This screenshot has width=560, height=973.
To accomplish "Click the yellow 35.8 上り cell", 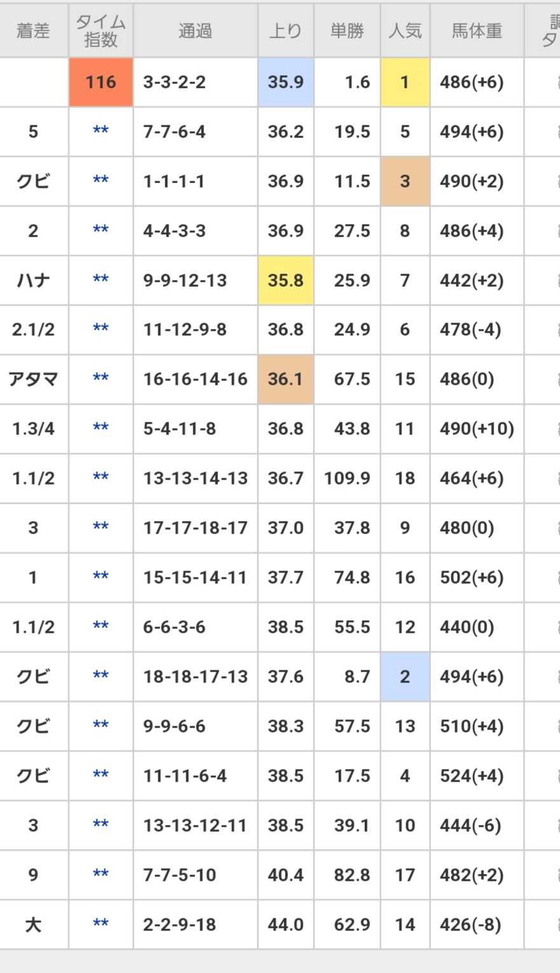I will (285, 280).
